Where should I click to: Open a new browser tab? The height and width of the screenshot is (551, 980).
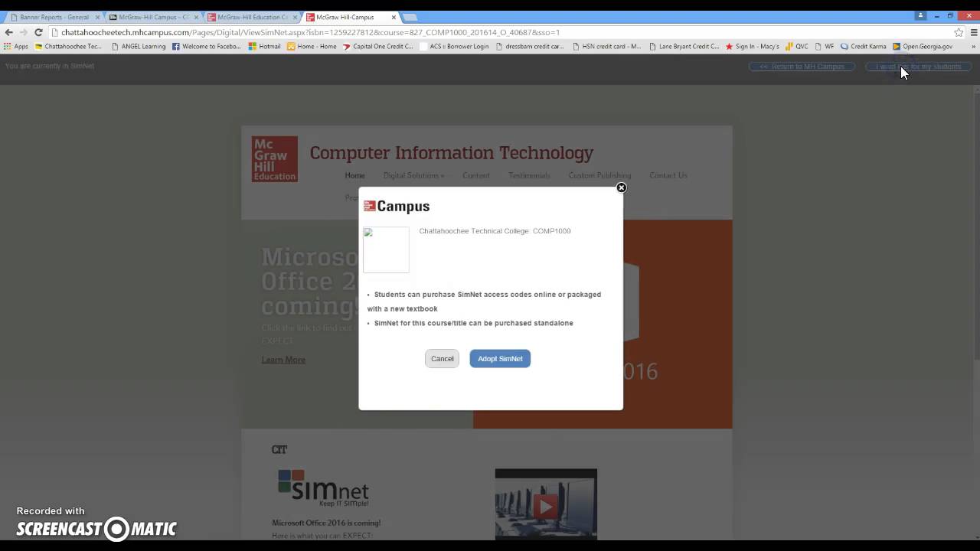[x=410, y=17]
